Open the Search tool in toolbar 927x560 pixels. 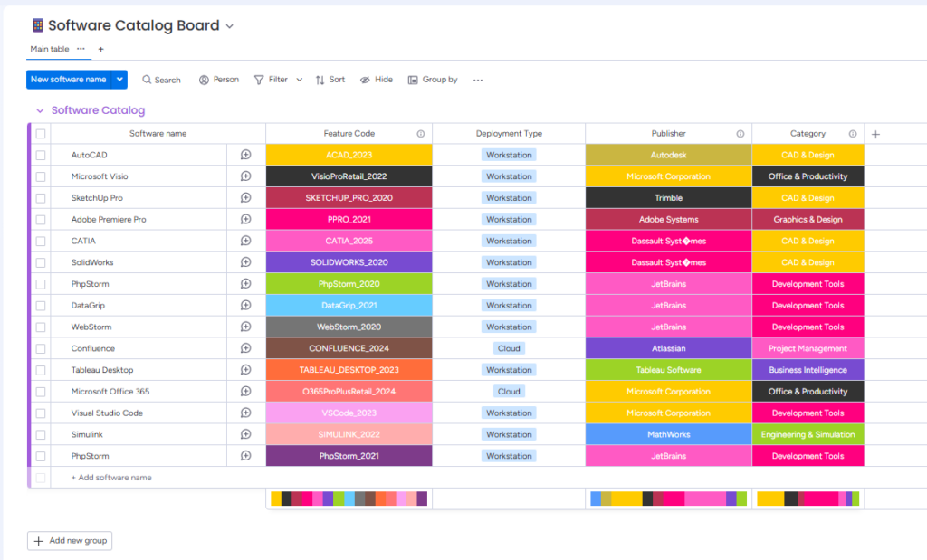click(161, 80)
